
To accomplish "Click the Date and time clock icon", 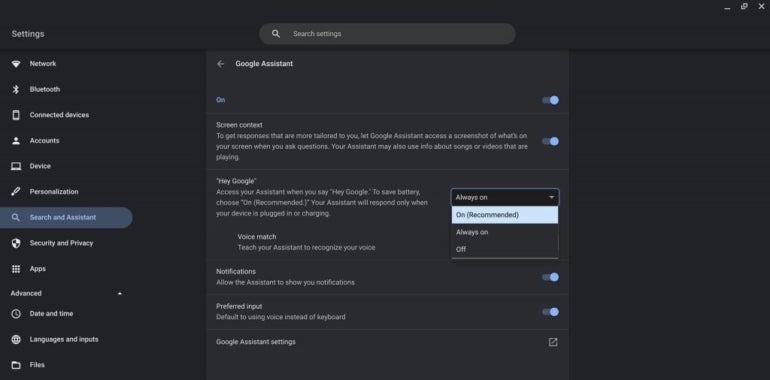I will pyautogui.click(x=16, y=314).
